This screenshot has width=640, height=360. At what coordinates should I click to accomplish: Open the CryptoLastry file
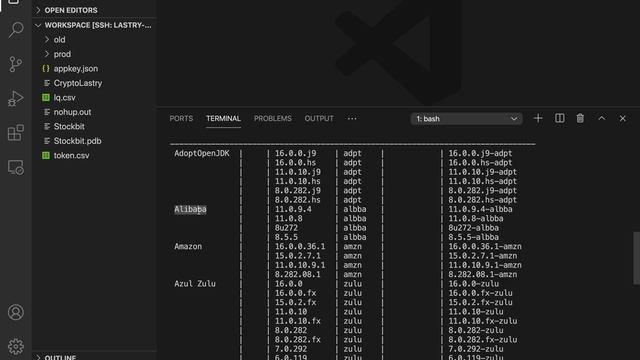(x=78, y=83)
